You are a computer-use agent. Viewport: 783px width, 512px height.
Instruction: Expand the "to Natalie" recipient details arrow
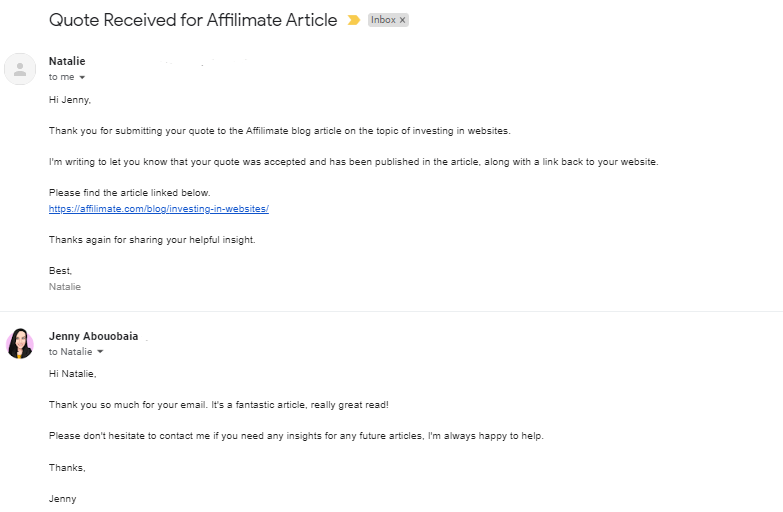coord(100,352)
